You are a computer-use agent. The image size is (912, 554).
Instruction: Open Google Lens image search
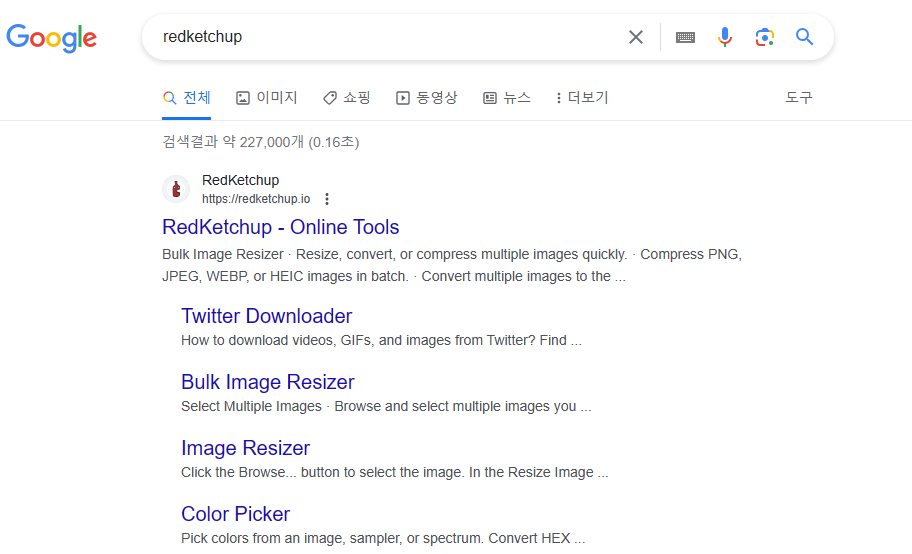pos(764,37)
